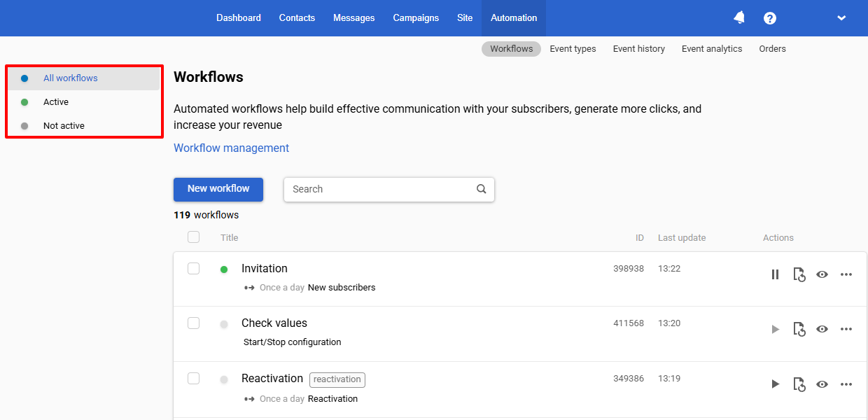Click the 13:19 last update value
This screenshot has width=868, height=420.
(669, 379)
